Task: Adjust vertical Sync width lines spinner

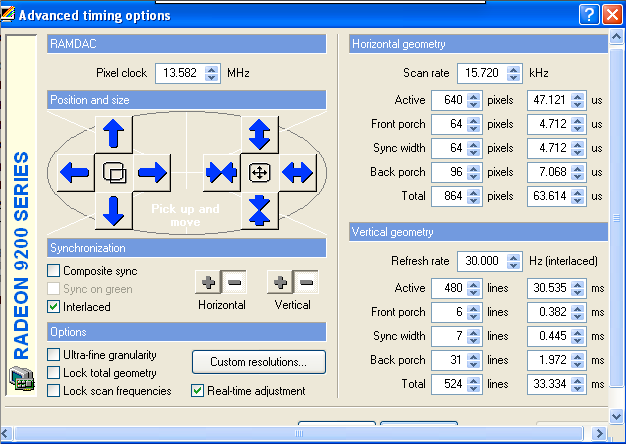Action: [473, 336]
